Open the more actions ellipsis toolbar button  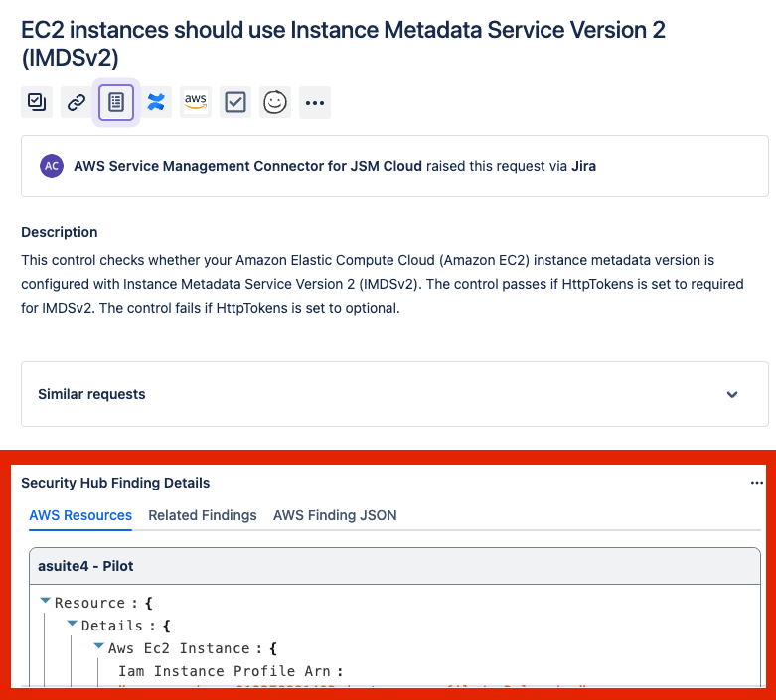coord(315,102)
